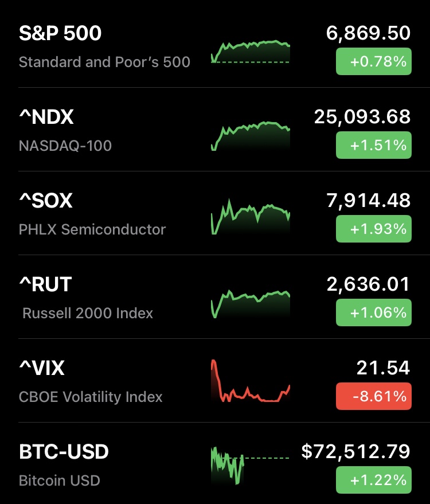Toggle the S&P 500 +0.78% change badge
This screenshot has width=430, height=504.
pyautogui.click(x=373, y=61)
